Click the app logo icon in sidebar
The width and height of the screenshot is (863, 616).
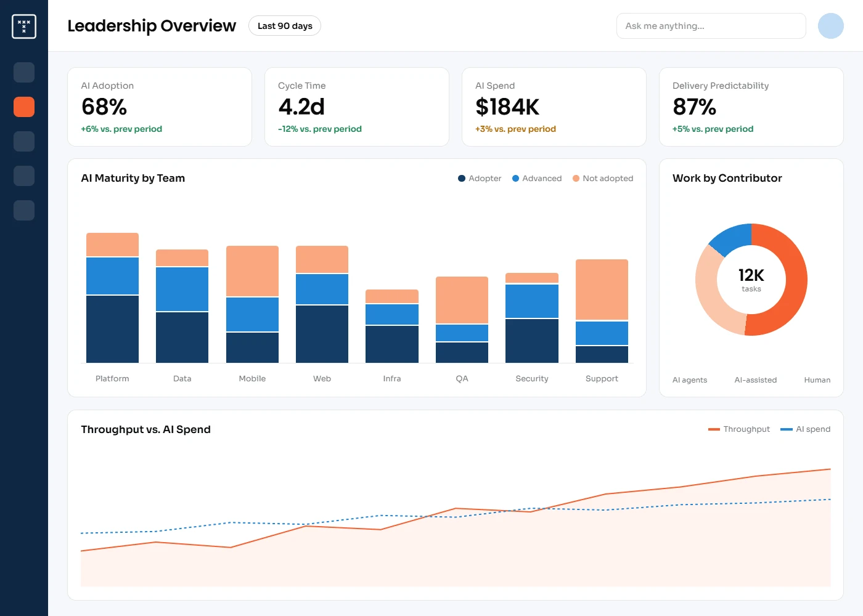24,26
